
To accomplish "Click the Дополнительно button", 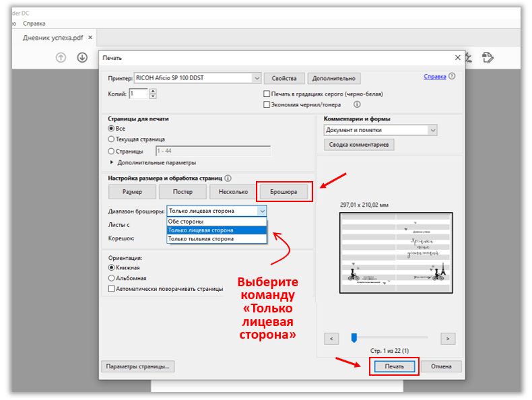I will click(x=333, y=78).
